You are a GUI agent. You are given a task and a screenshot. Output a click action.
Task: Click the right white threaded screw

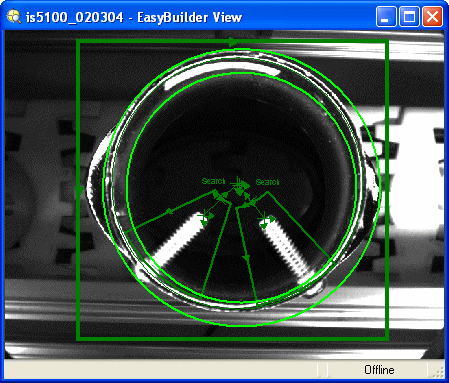(287, 248)
